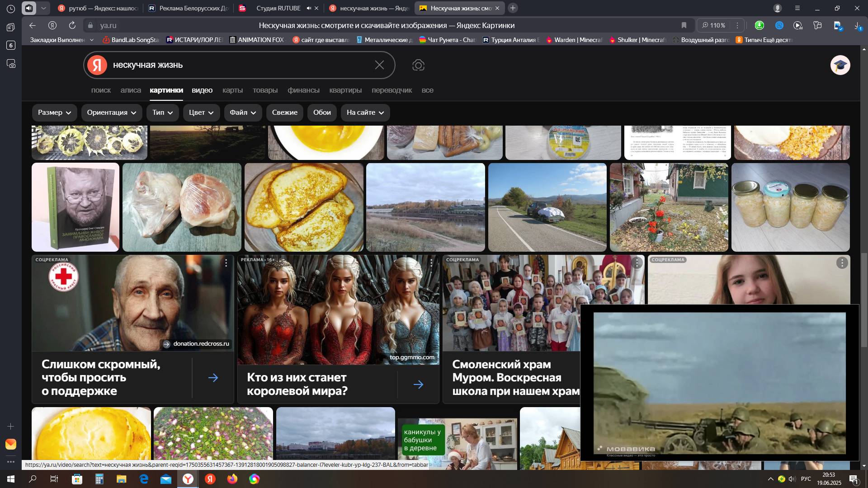Click the page reload icon
868x488 pixels.
(72, 25)
